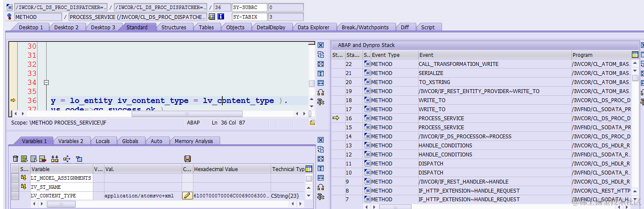Screen dimensions: 644x209
Task: Click the SY-TABIX value field
Action: (x=286, y=17)
